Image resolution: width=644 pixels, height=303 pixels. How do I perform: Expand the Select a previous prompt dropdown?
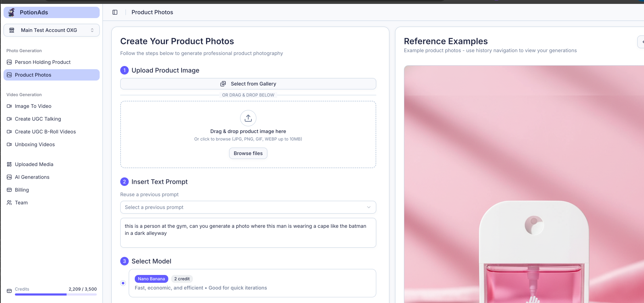(x=248, y=207)
